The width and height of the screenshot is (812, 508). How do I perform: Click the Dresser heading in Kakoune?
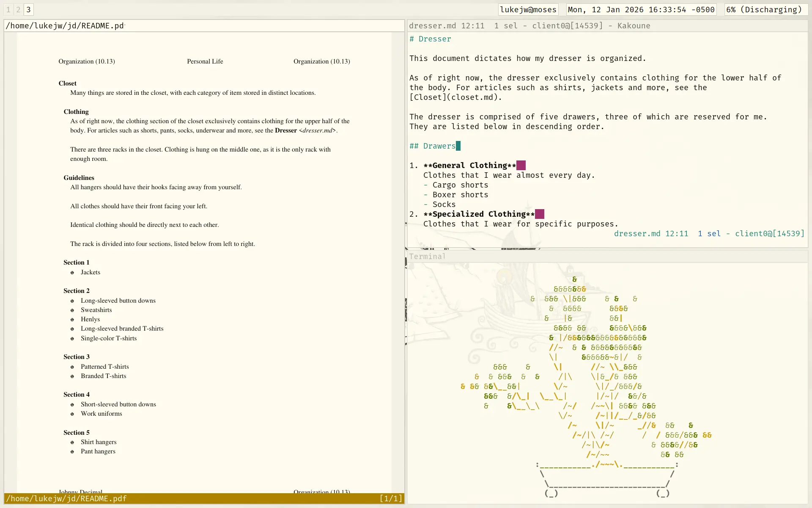coord(430,39)
